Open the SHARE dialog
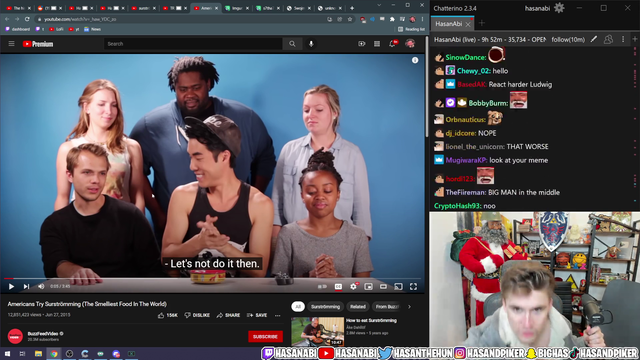This screenshot has height=360, width=640. 229,315
